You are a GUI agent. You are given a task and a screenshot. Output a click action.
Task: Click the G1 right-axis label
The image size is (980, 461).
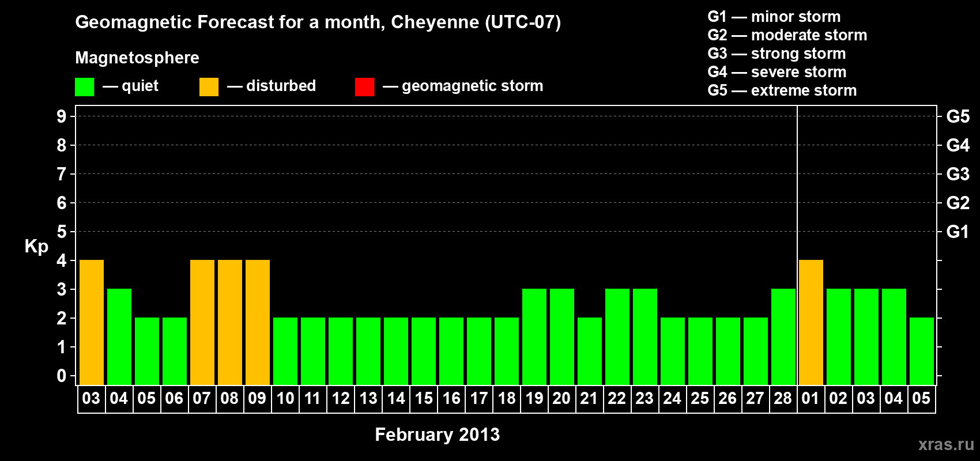click(x=958, y=232)
